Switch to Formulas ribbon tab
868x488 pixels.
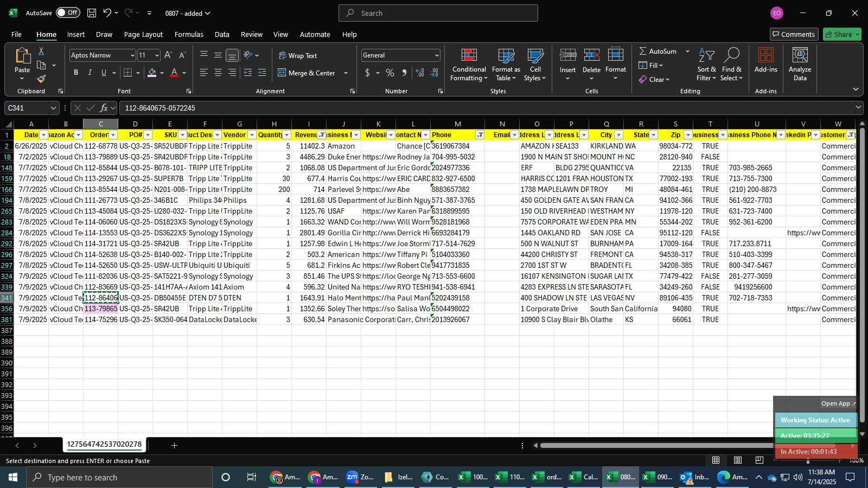point(189,34)
